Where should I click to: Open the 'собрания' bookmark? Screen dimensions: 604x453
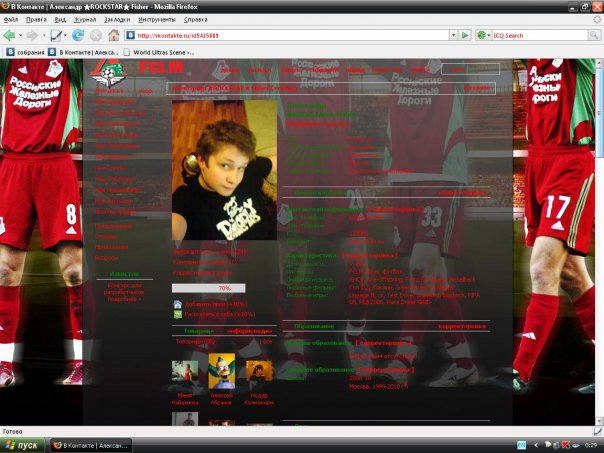(x=25, y=52)
